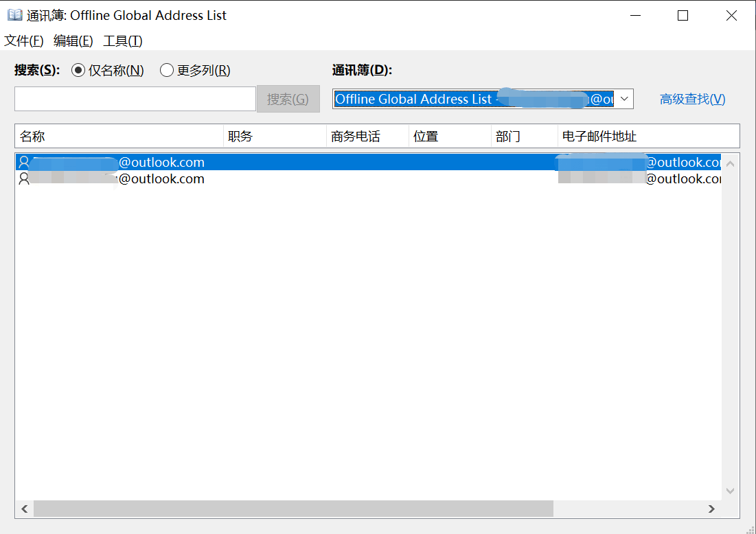The height and width of the screenshot is (534, 756).
Task: Click contact icon of highlighted first row
Action: click(x=23, y=163)
